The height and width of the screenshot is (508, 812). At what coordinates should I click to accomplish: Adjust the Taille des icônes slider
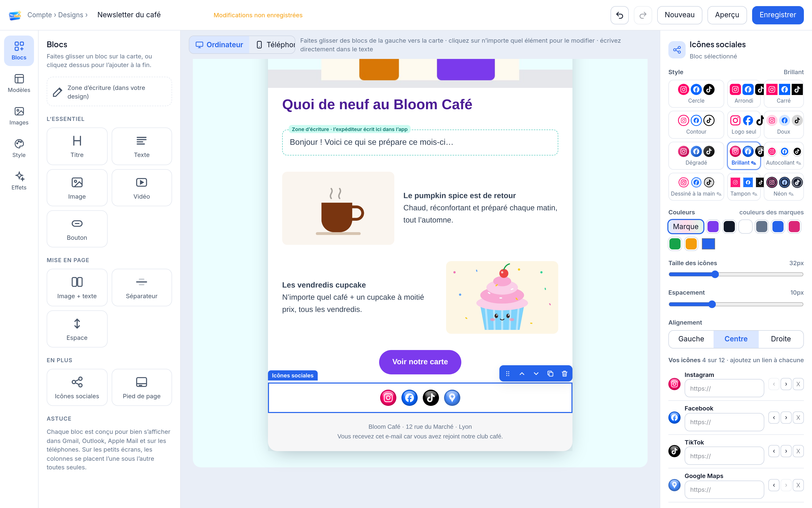[x=736, y=275]
